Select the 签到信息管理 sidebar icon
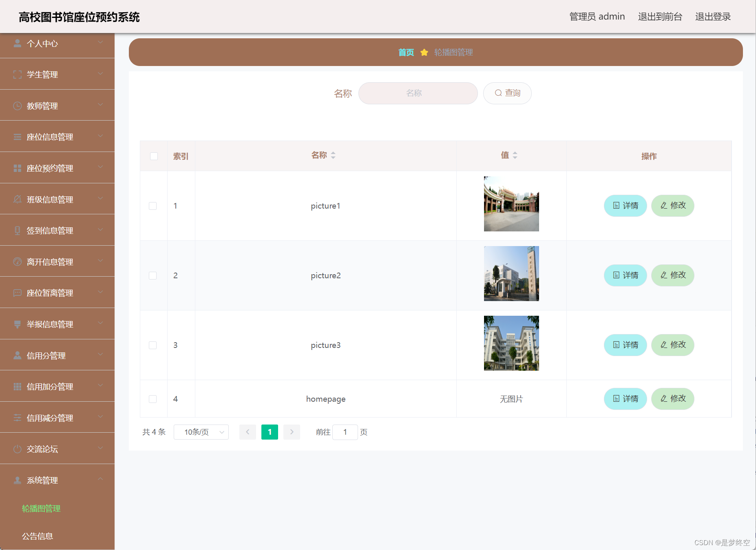The width and height of the screenshot is (756, 550). [x=17, y=230]
